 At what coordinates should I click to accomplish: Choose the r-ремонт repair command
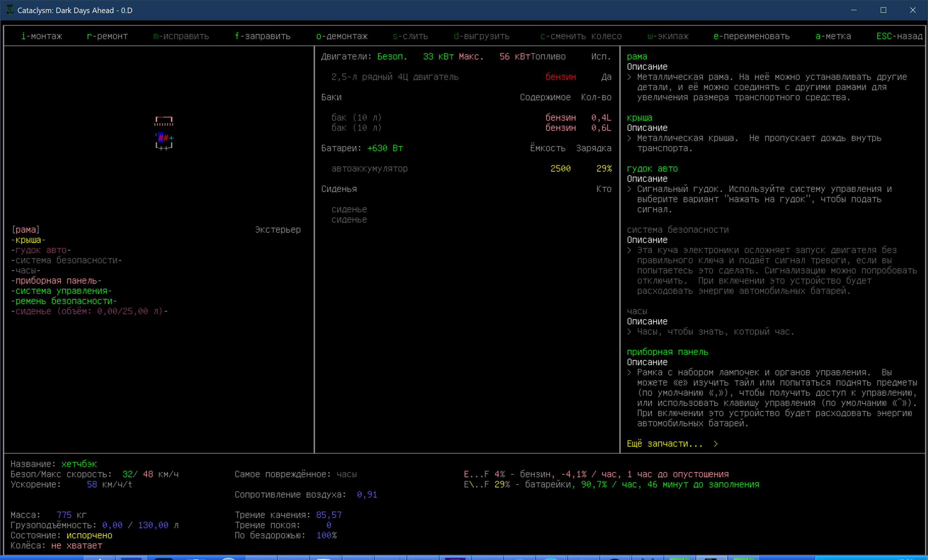pos(107,36)
